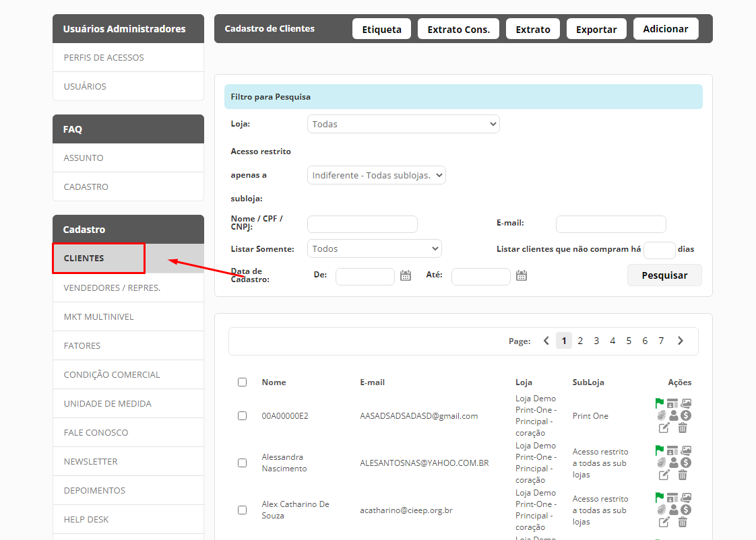Open NEWSLETTER menu item

(128, 461)
